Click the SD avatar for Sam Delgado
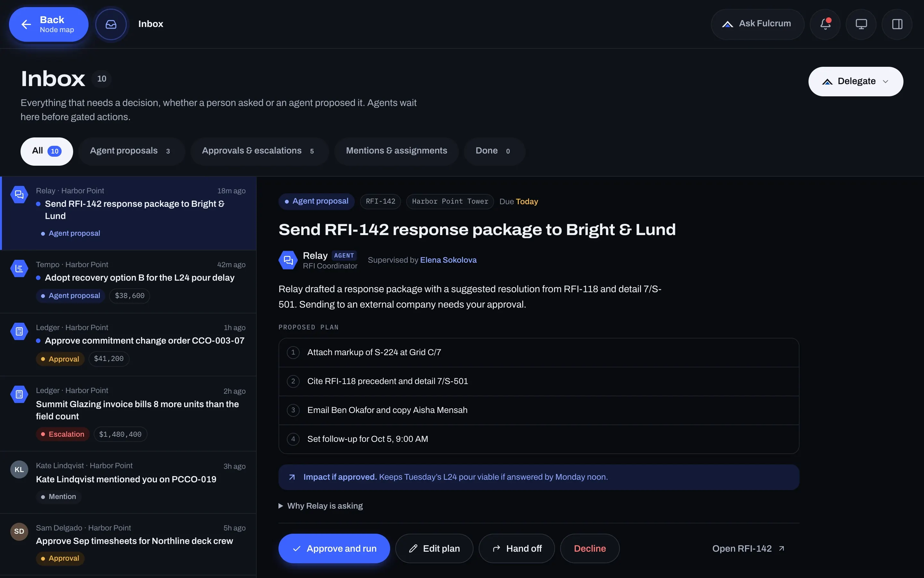Screen dimensions: 924x578 click(x=19, y=531)
